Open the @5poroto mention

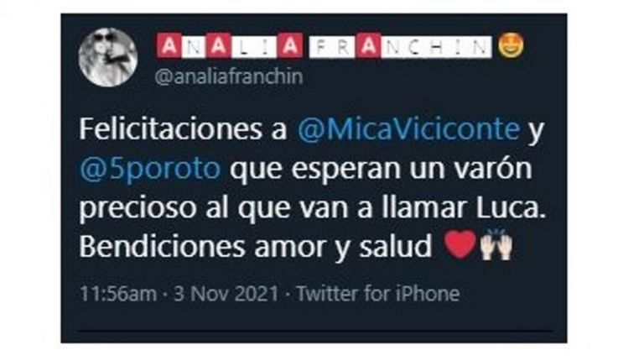coord(150,169)
